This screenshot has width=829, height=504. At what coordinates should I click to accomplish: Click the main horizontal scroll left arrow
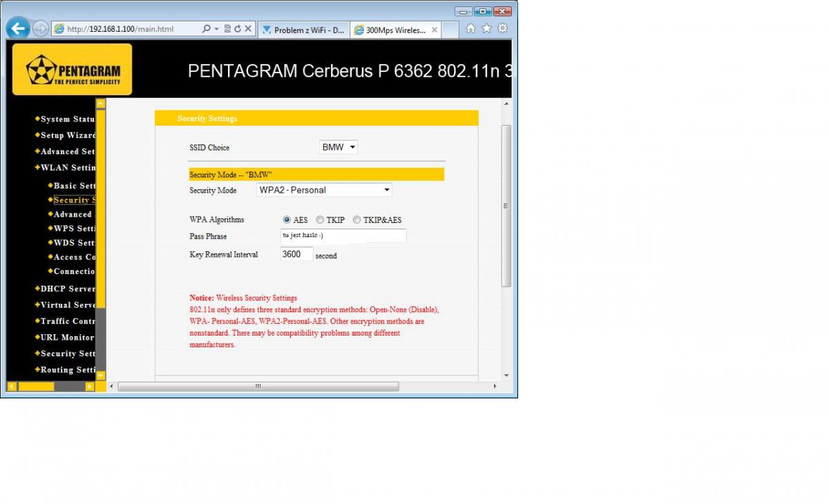click(113, 386)
